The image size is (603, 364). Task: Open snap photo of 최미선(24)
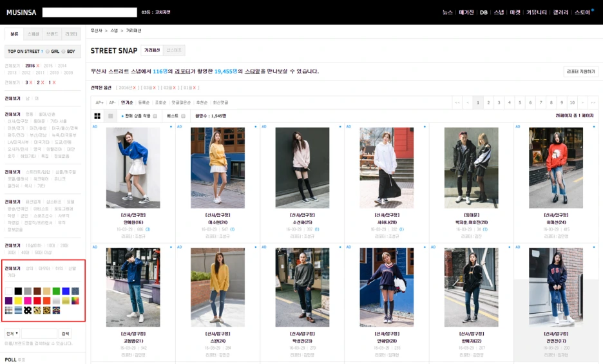tap(556, 168)
